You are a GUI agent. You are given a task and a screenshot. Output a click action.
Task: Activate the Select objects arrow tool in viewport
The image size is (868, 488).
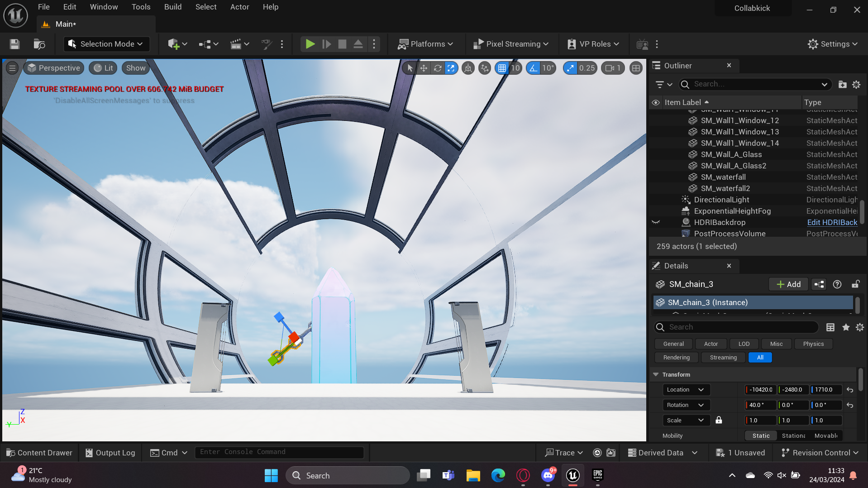[x=410, y=68]
